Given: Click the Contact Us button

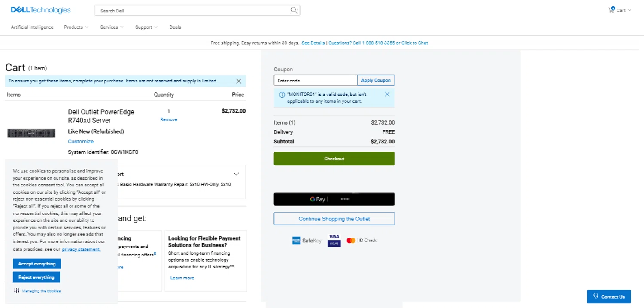Looking at the screenshot, I should coord(609,296).
